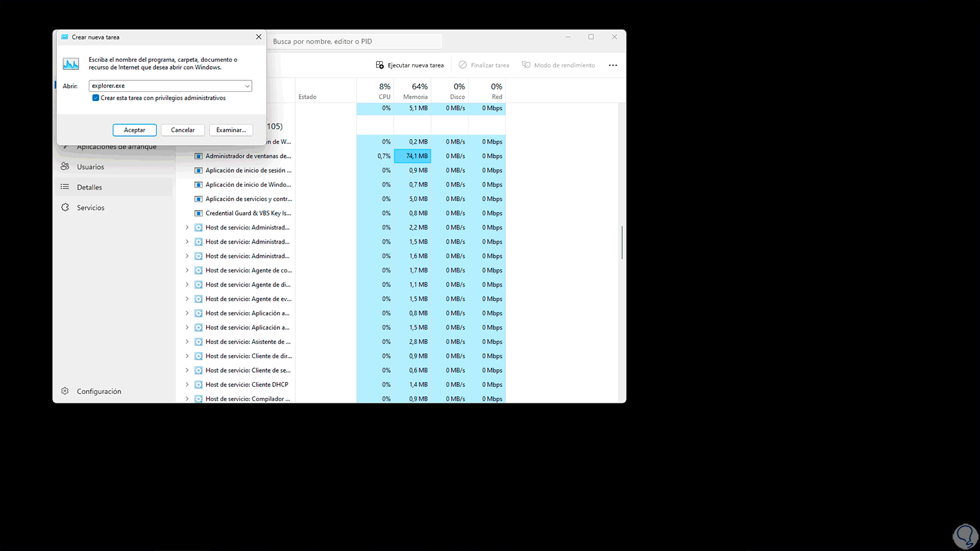This screenshot has width=980, height=551.
Task: Expand Host de servicio: Cliente de se... row
Action: (187, 370)
